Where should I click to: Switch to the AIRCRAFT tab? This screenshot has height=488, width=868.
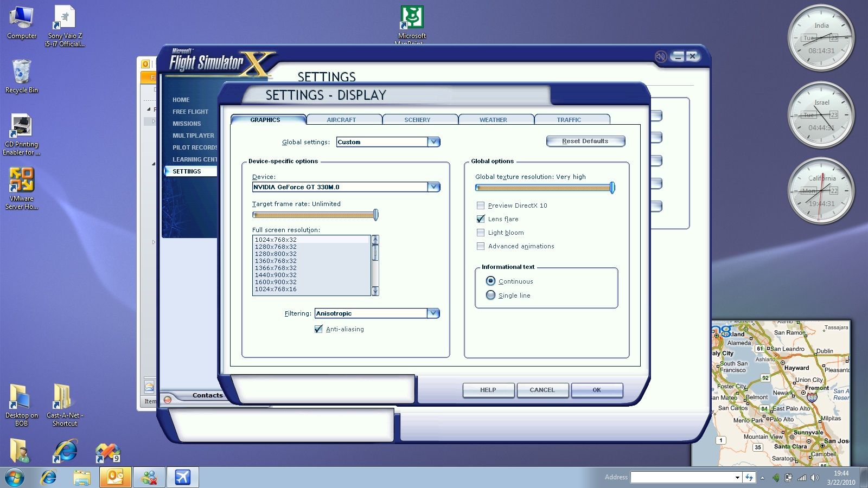pyautogui.click(x=341, y=120)
